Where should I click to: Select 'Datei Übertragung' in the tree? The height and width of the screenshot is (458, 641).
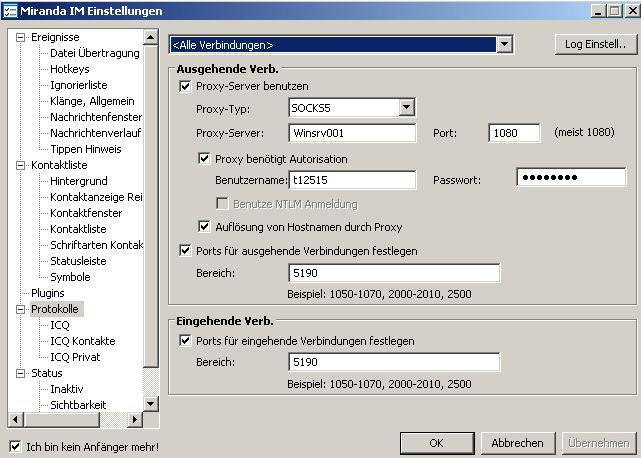[x=94, y=53]
